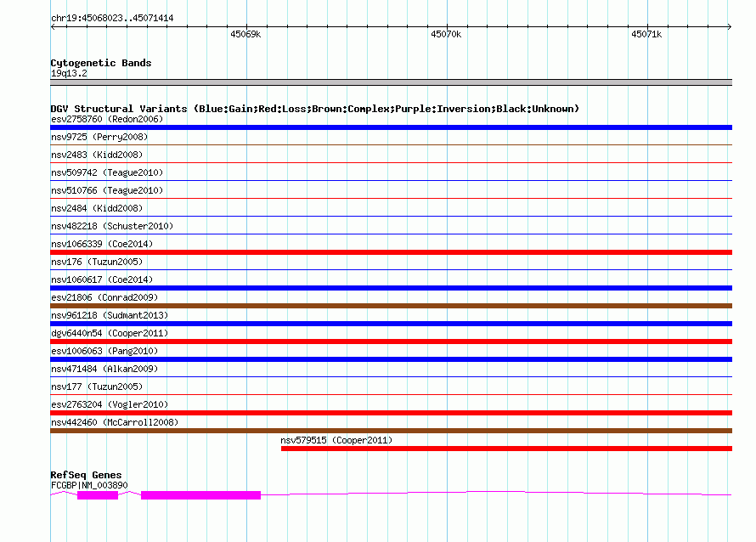Click the red nsv579515 loss bar
Viewport: 756px width, 542px height.
506,449
